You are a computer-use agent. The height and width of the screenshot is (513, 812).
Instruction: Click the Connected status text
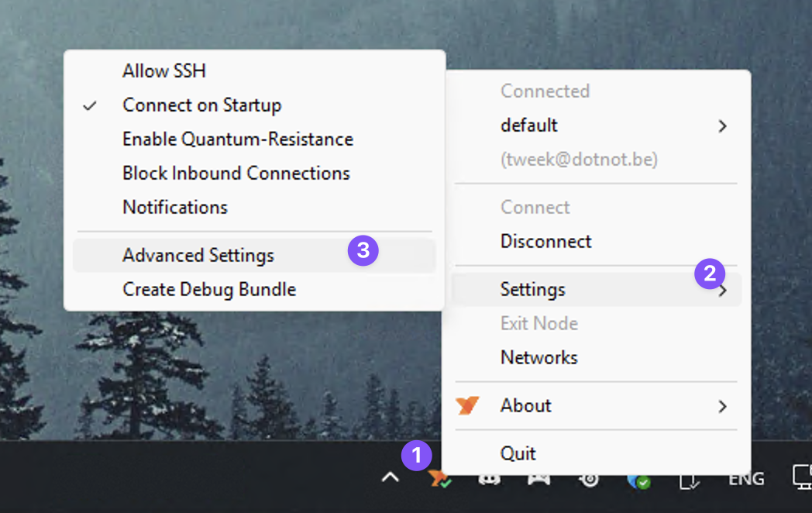(x=545, y=91)
